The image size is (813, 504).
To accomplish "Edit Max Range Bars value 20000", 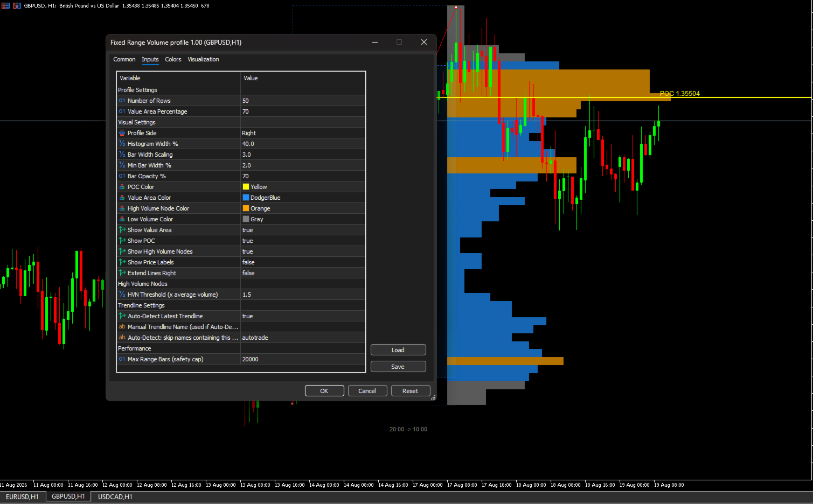I will 303,359.
